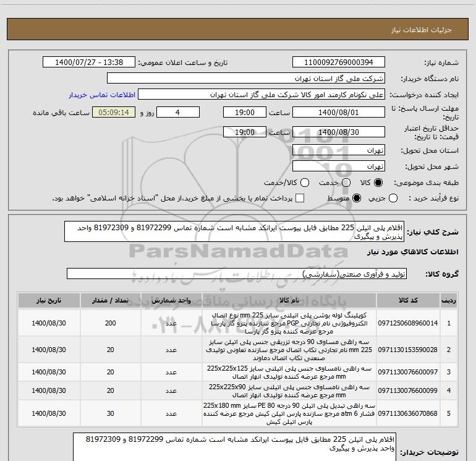Click the شماره نیاز field 1100092769000394
The width and height of the screenshot is (476, 461).
click(x=339, y=62)
